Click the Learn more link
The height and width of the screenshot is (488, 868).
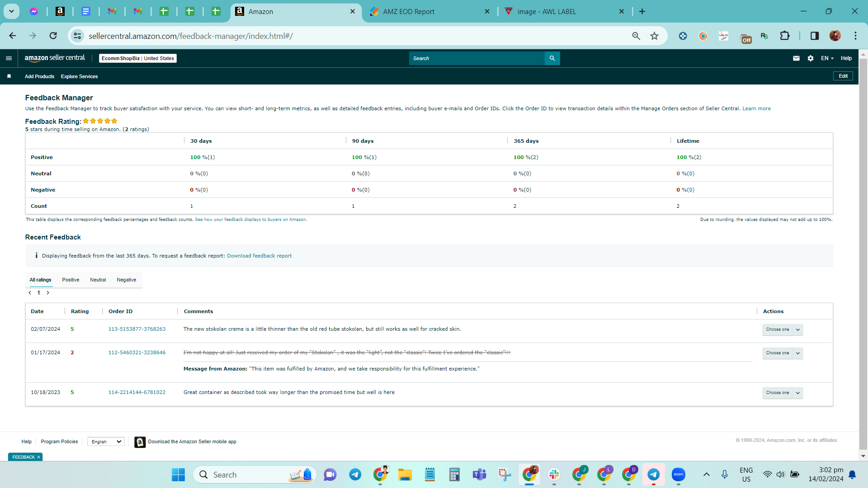(x=756, y=108)
